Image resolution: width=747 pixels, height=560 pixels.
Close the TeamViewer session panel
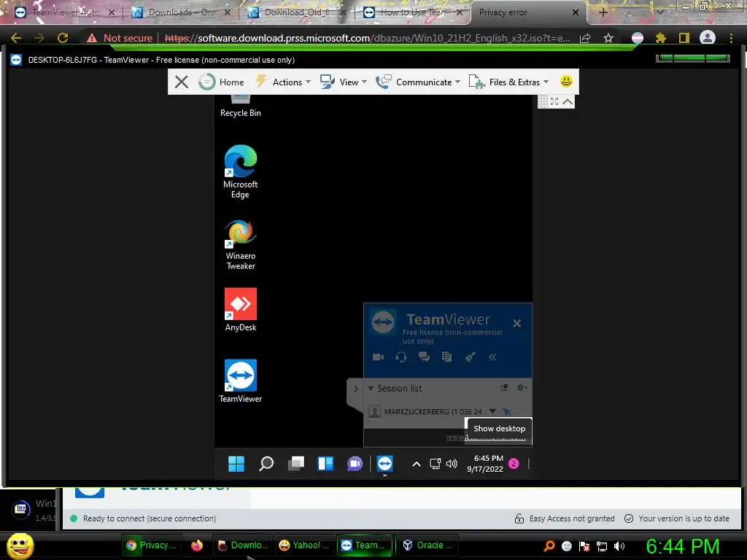click(x=517, y=323)
